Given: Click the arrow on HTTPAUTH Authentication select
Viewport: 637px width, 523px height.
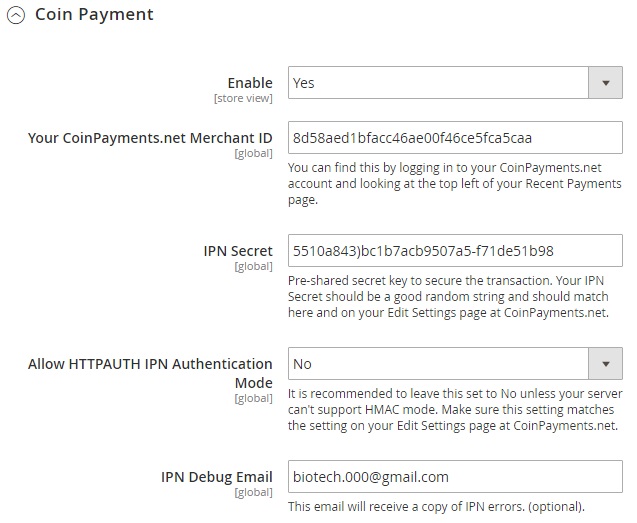Looking at the screenshot, I should (x=605, y=364).
